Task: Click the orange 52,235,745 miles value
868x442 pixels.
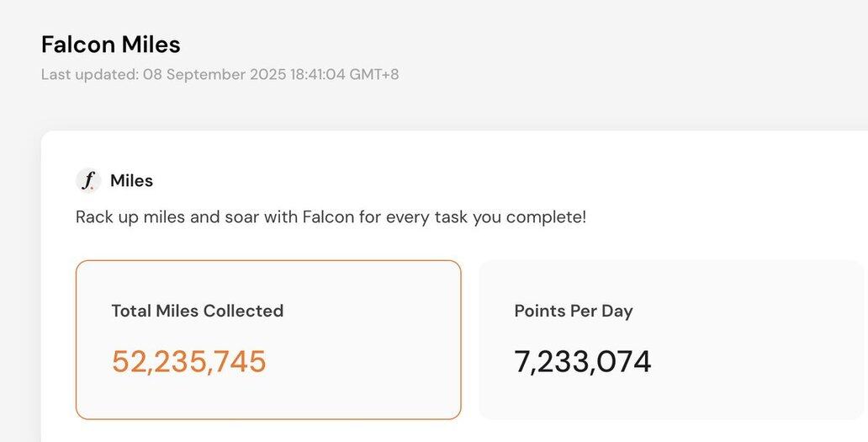Action: 188,361
